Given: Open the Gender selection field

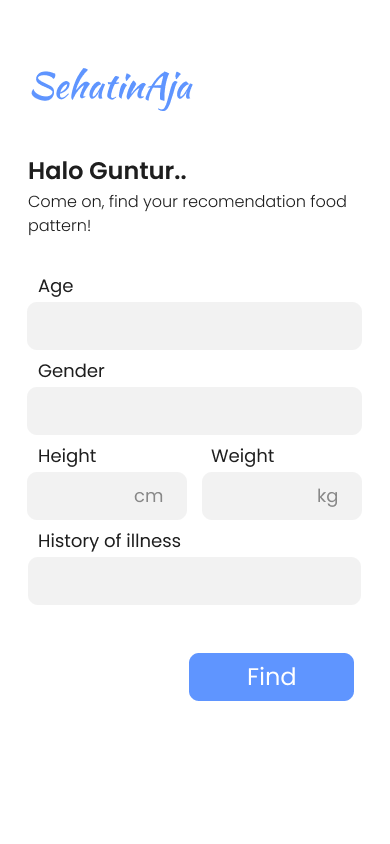Looking at the screenshot, I should tap(195, 411).
